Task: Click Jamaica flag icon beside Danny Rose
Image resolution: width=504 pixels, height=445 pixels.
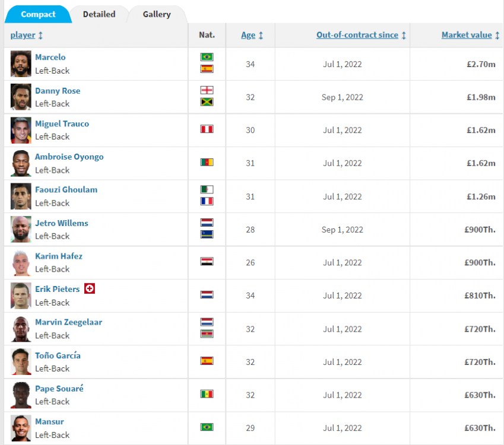Action: pyautogui.click(x=207, y=102)
